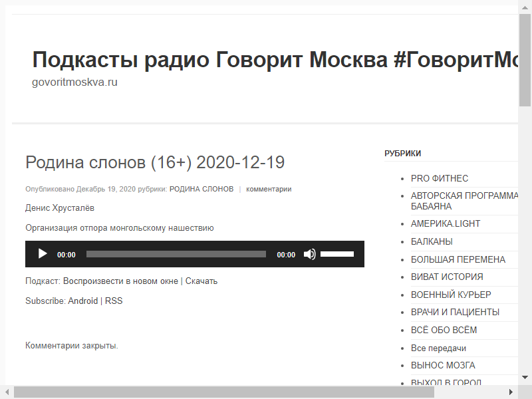This screenshot has width=532, height=399.
Task: Open the ВЫНОС МОЗГА category
Action: coord(443,365)
